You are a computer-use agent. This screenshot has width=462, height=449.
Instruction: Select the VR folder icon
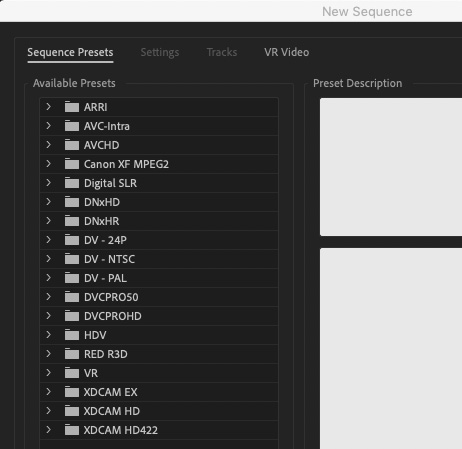click(x=72, y=373)
